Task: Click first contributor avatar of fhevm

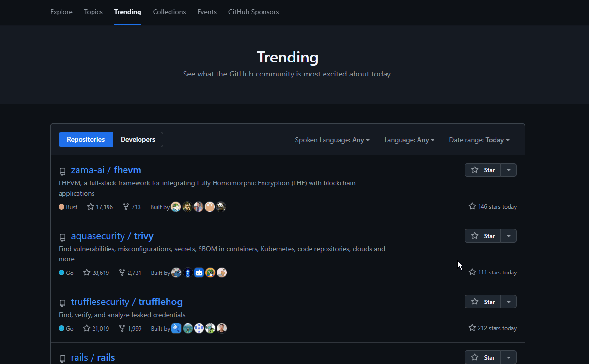Action: (176, 207)
